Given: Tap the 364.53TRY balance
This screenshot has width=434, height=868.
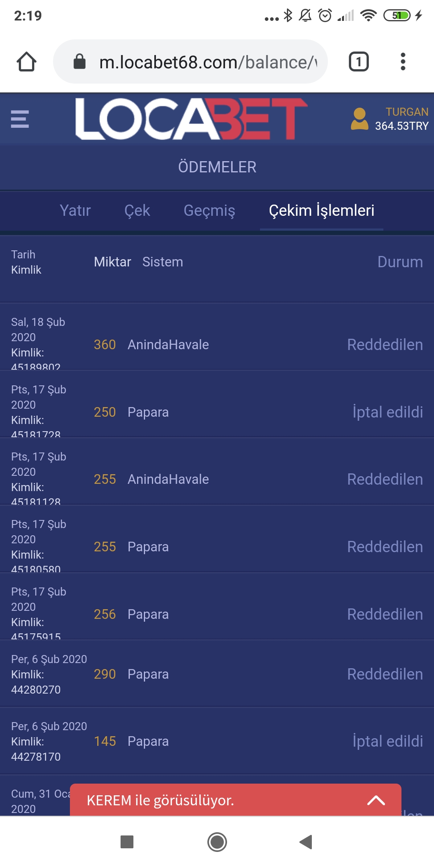Looking at the screenshot, I should click(x=402, y=126).
